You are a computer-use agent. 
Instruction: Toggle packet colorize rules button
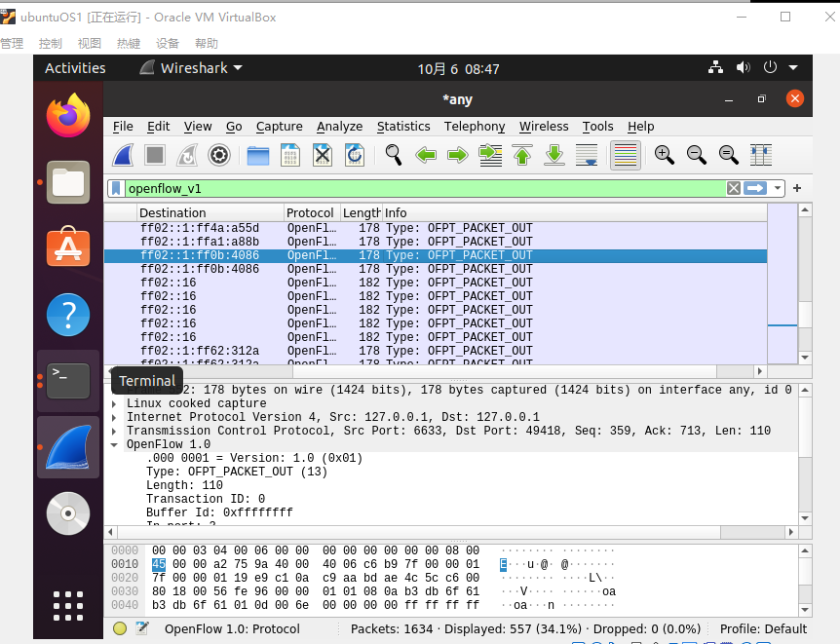[x=626, y=155]
